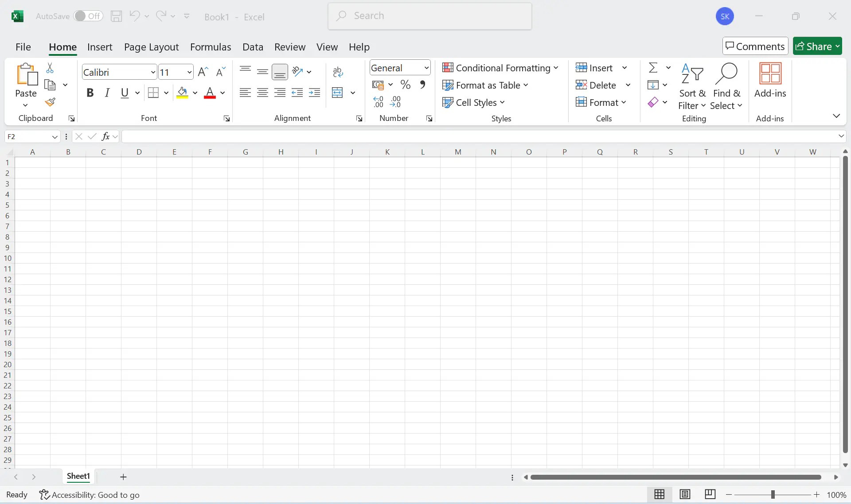Open the Calibri font name dropdown
The width and height of the screenshot is (851, 504).
153,72
